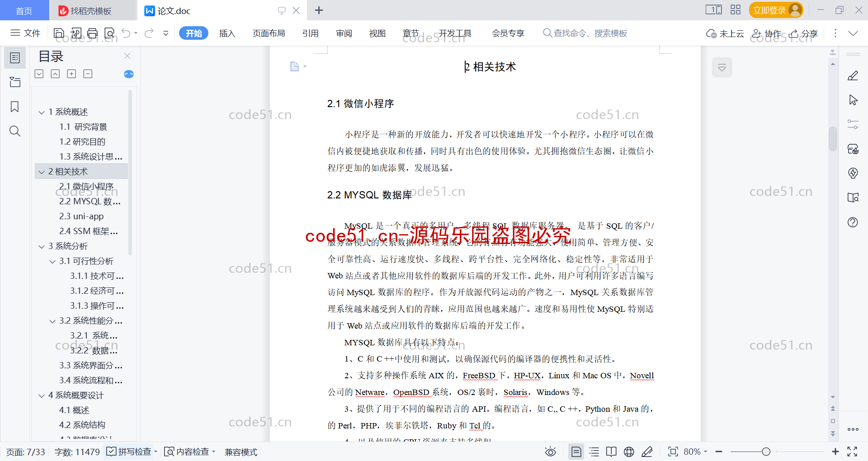Select the cursor selection tool in right sidebar

click(x=853, y=100)
